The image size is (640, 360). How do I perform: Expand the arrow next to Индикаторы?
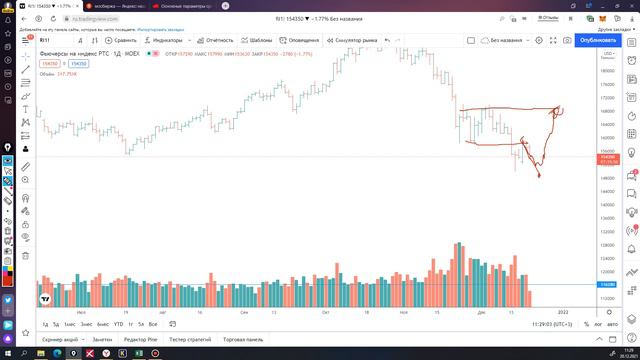(189, 40)
